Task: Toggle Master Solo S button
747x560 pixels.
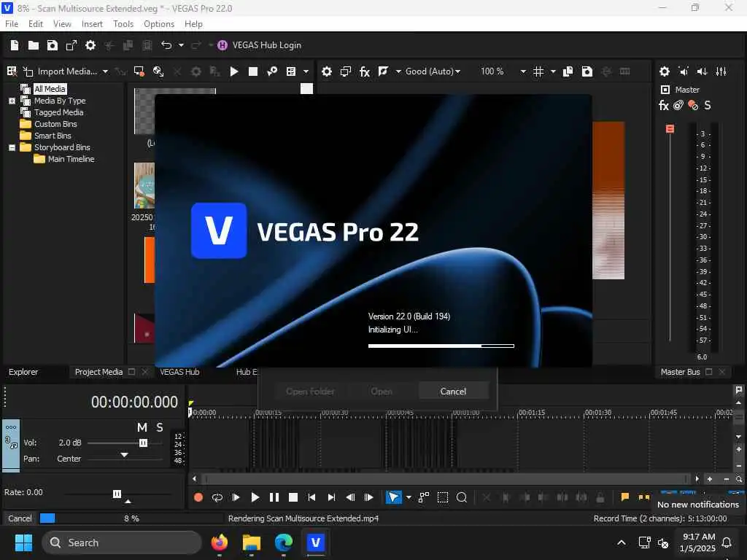Action: (x=708, y=105)
